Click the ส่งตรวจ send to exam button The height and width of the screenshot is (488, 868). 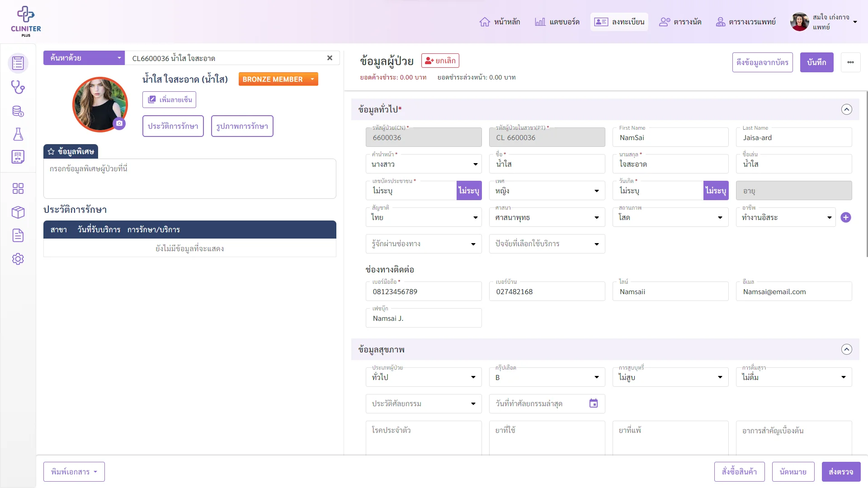point(841,472)
